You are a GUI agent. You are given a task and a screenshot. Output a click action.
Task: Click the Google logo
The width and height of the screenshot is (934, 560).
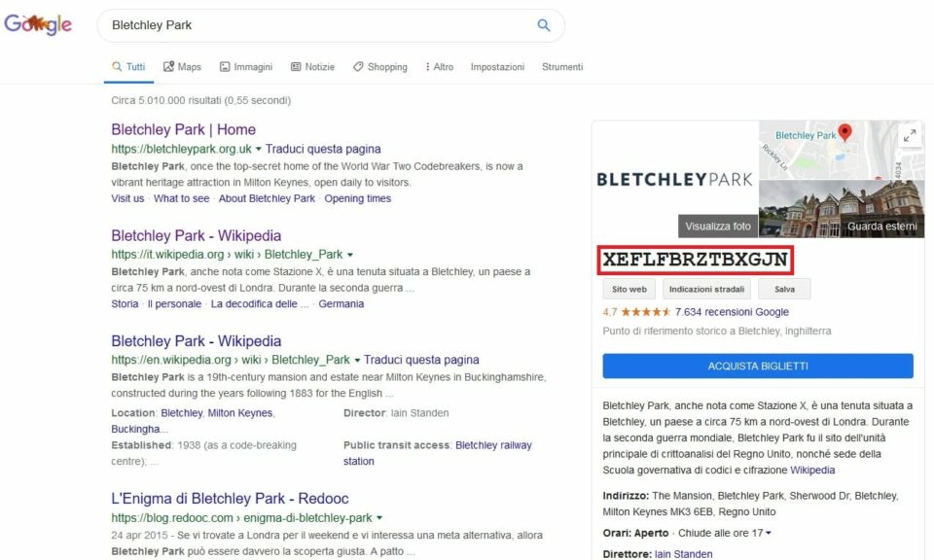(39, 23)
